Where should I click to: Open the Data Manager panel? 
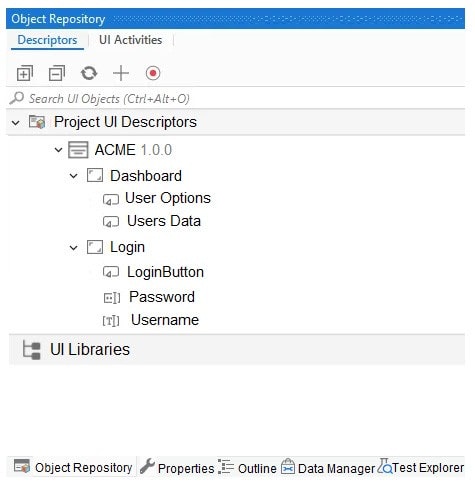328,468
